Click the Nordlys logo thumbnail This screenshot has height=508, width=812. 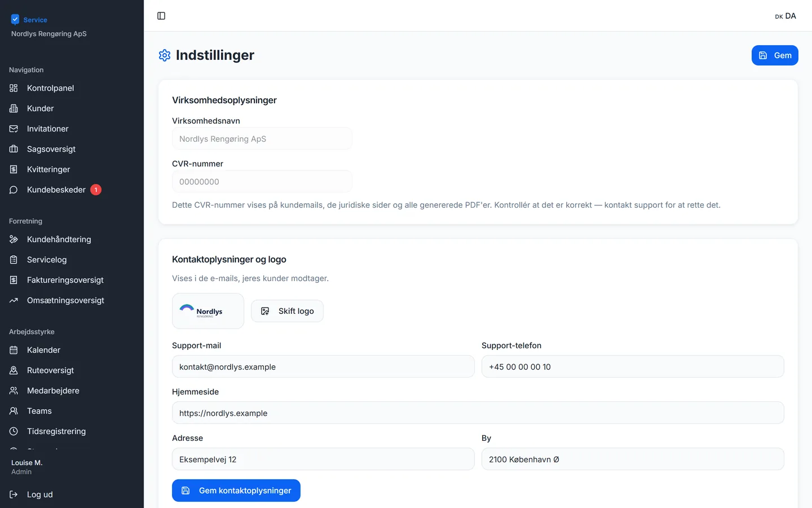click(x=208, y=311)
